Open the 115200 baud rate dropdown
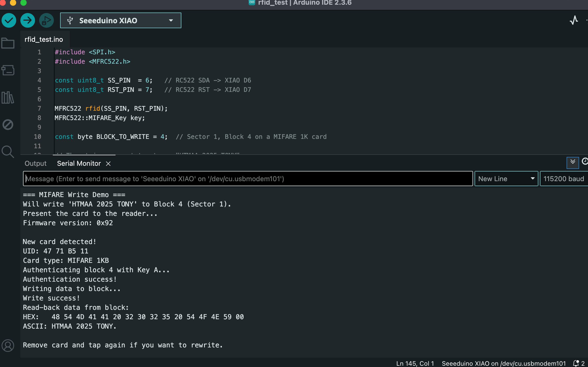Viewport: 588px width, 367px height. coord(564,179)
